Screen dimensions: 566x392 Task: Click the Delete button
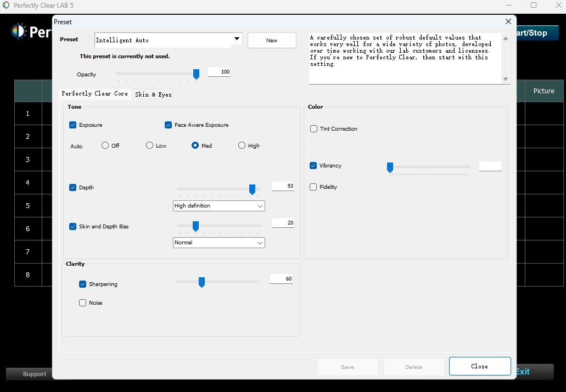[413, 367]
